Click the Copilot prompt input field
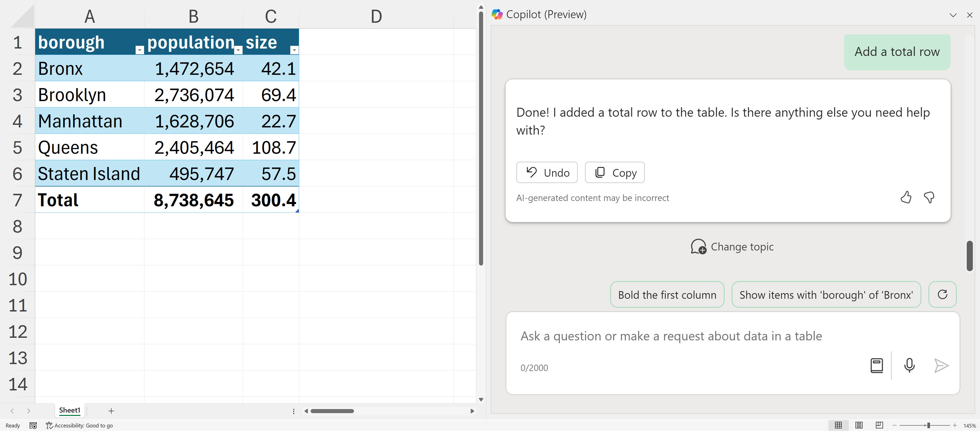Screen dimensions: 980x431 pyautogui.click(x=685, y=336)
